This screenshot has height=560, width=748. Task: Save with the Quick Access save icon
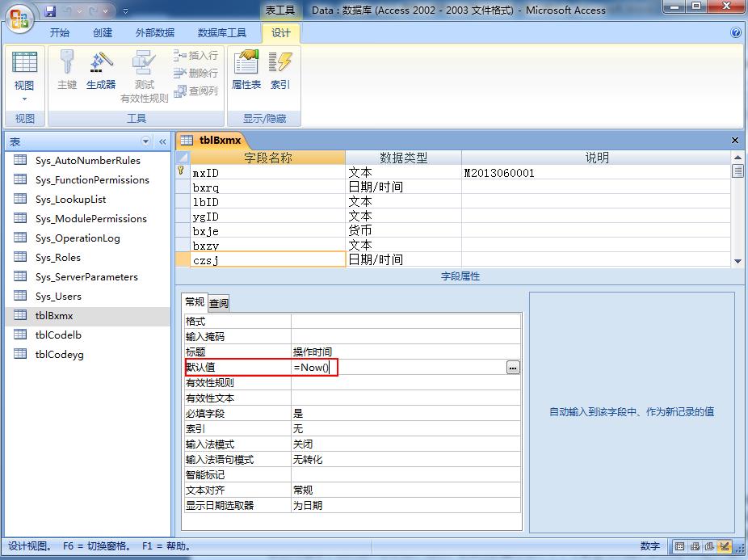50,11
